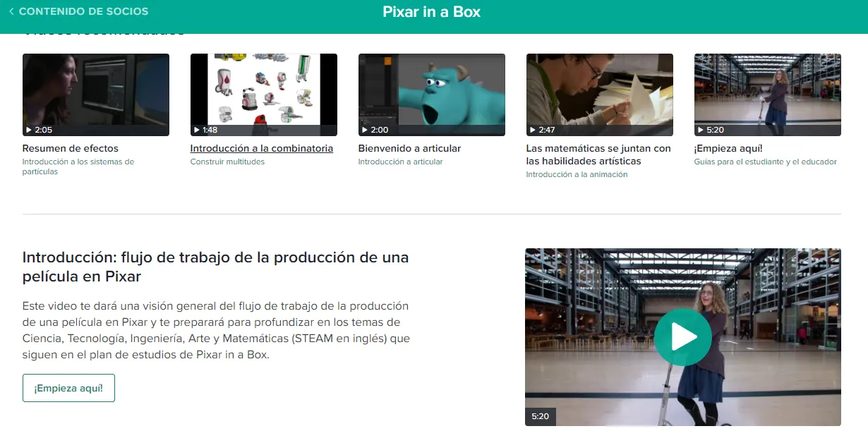Open Las matemáticas se juntan con las habilidades artísticas
This screenshot has width=868, height=443.
click(598, 154)
